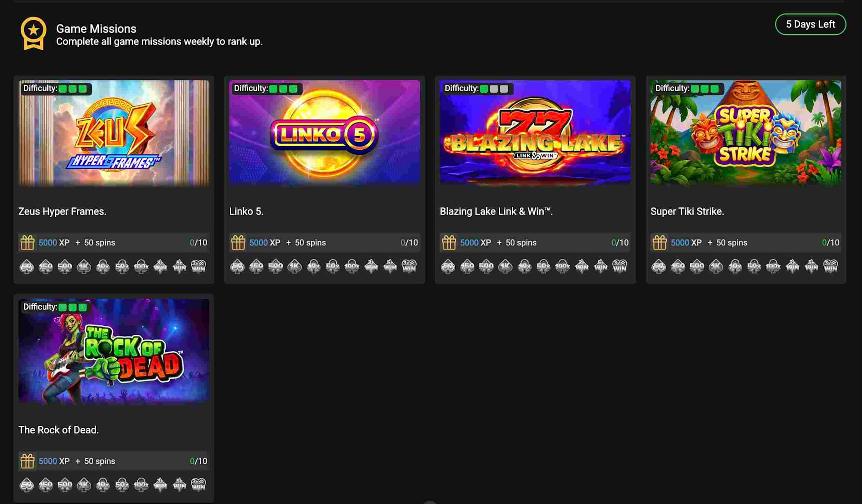Toggle the second difficulty segment on The Rock of Dead
Image resolution: width=862 pixels, height=504 pixels.
pyautogui.click(x=73, y=307)
